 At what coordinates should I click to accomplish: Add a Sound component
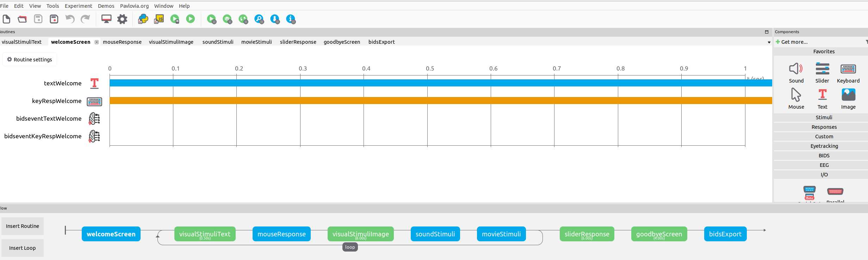click(x=796, y=73)
